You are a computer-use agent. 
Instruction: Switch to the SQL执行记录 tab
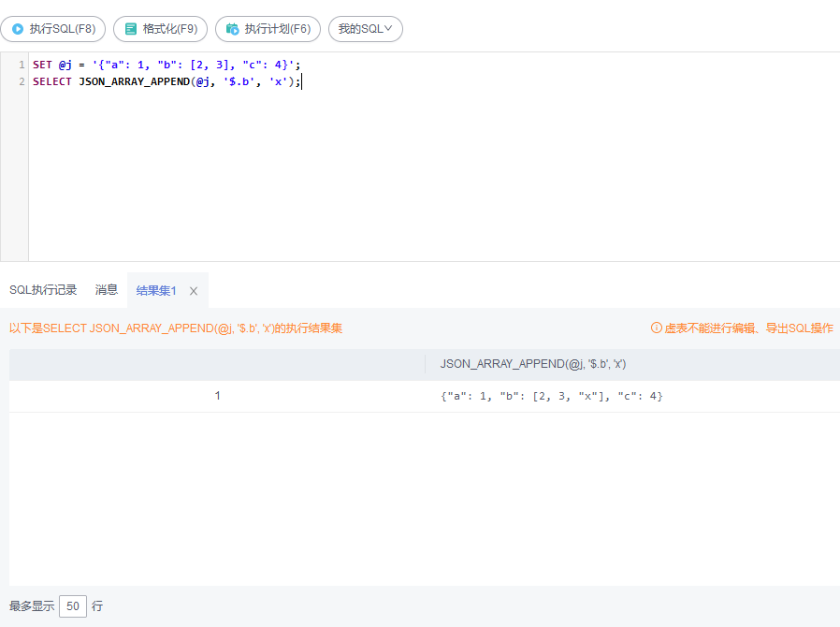point(43,290)
